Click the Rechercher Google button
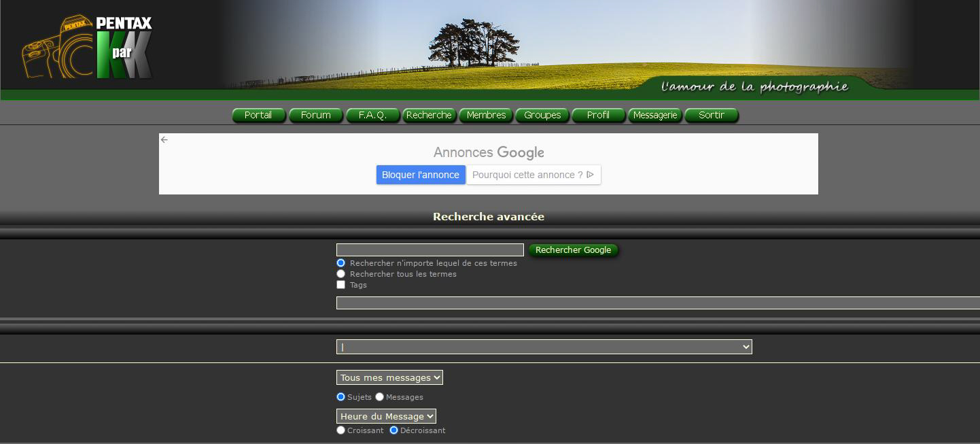 tap(574, 250)
